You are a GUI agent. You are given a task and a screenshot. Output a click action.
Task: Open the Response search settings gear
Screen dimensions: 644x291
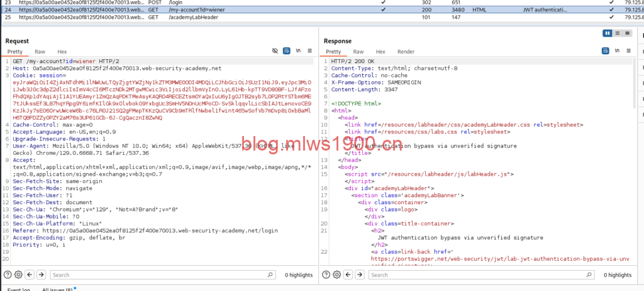tap(337, 275)
